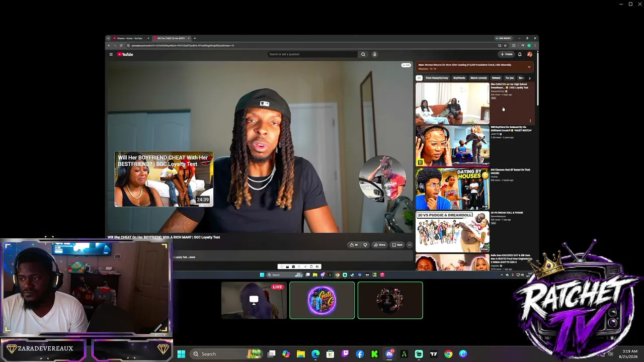Expand description with ...more link
This screenshot has height=362, width=644.
[x=192, y=257]
